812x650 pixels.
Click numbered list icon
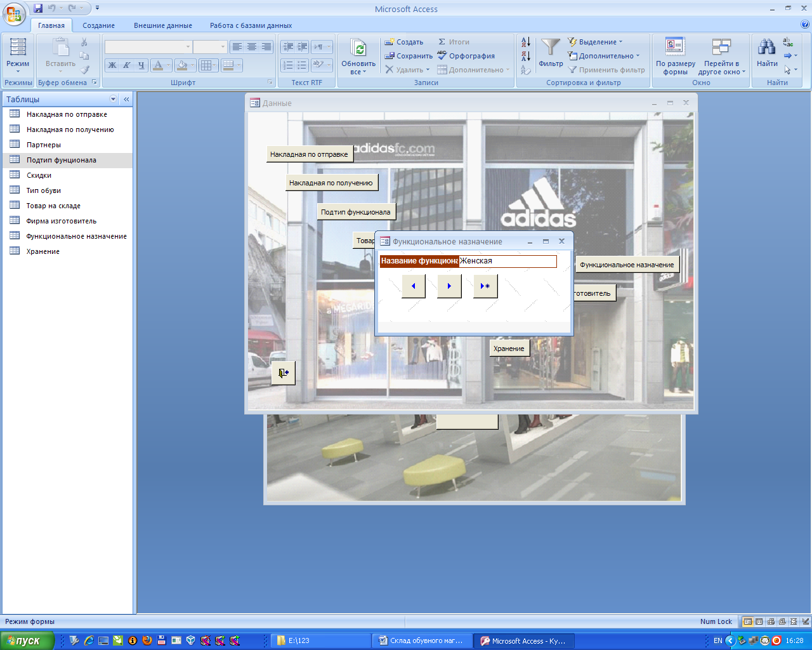tap(288, 65)
